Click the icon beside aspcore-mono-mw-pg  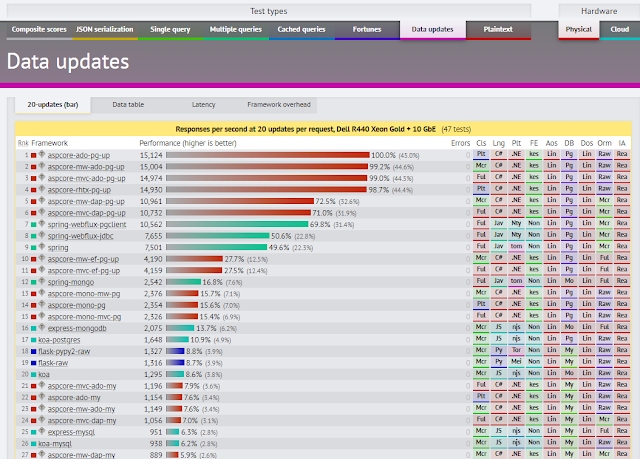point(42,293)
